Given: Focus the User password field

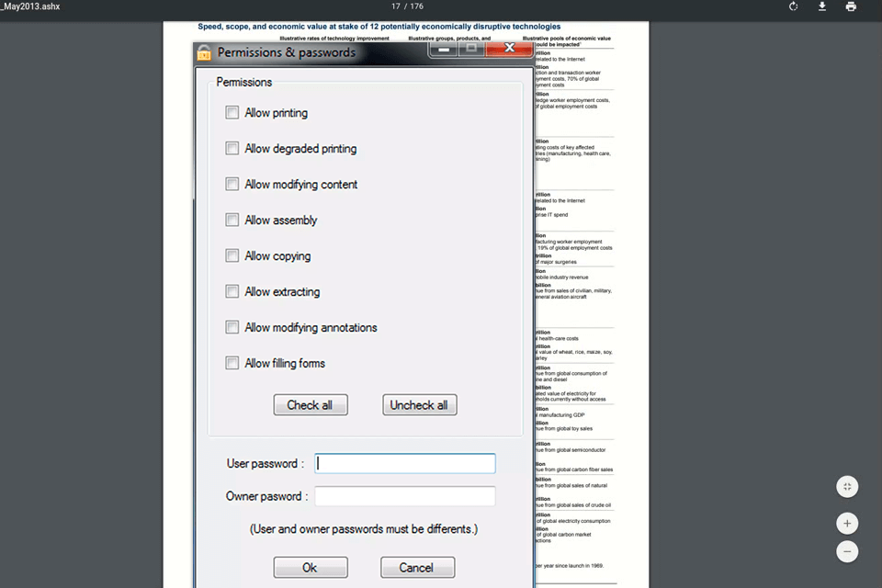Looking at the screenshot, I should 405,464.
